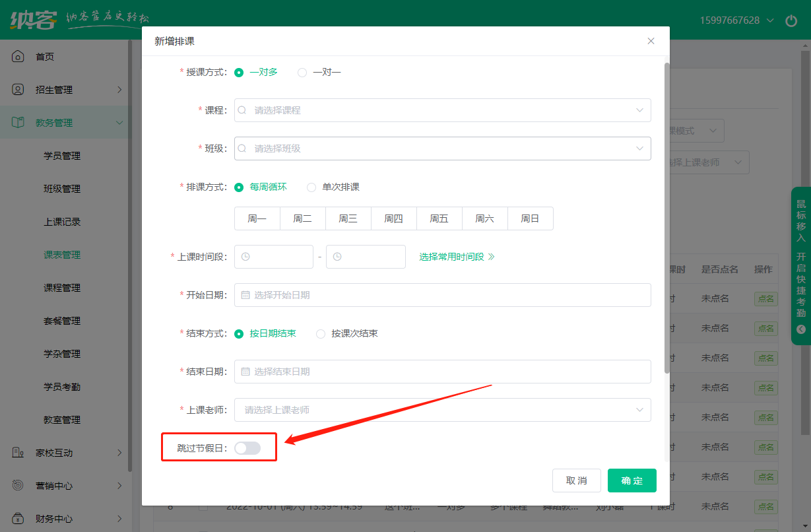Image resolution: width=811 pixels, height=532 pixels.
Task: Open the 请选择课程 dropdown
Action: pos(442,110)
